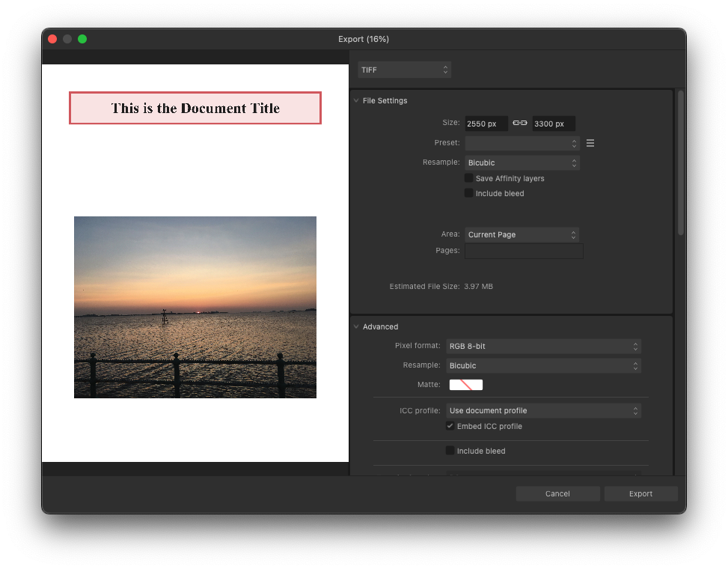
Task: Collapse the Advanced section
Action: click(x=356, y=326)
